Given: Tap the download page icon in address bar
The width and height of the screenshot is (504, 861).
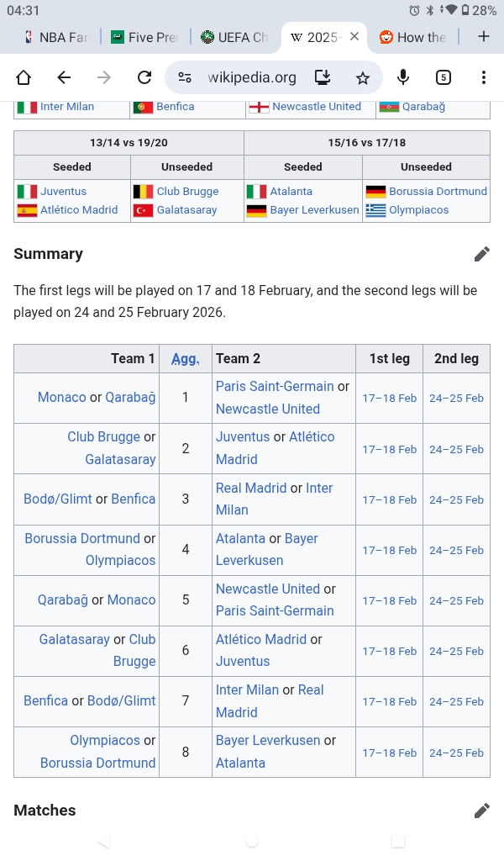Looking at the screenshot, I should click(x=323, y=78).
